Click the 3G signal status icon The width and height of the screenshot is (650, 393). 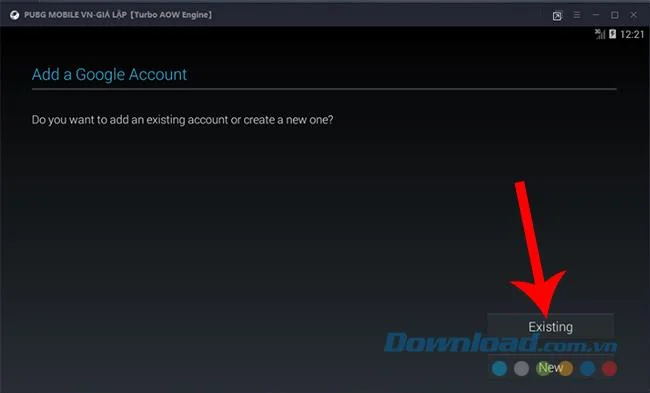(600, 34)
